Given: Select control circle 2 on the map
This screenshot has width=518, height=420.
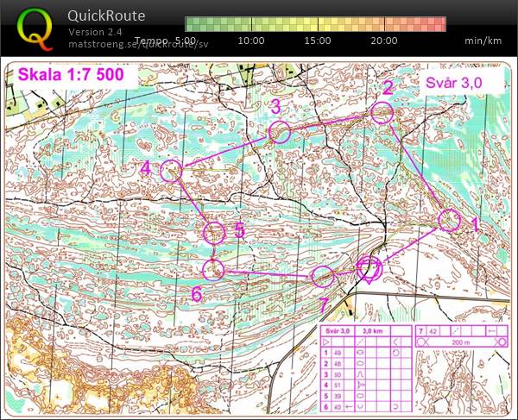Looking at the screenshot, I should (382, 113).
